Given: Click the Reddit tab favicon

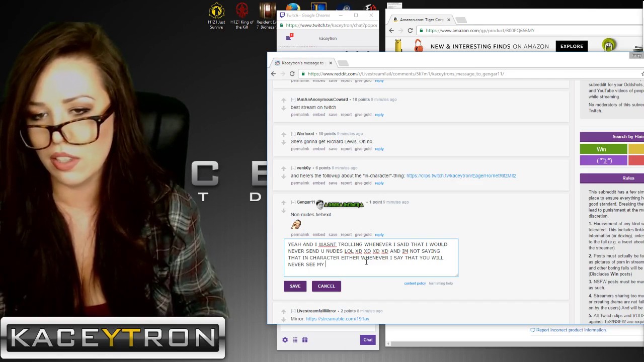Looking at the screenshot, I should [x=277, y=63].
